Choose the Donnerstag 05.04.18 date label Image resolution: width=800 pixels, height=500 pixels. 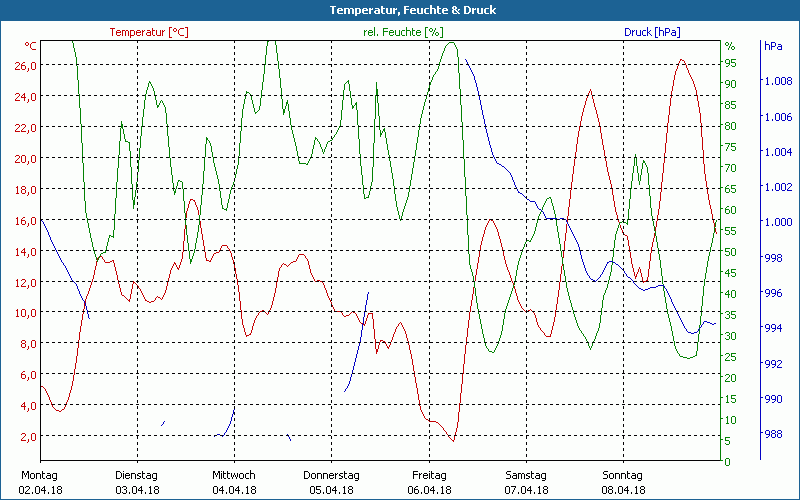click(x=331, y=482)
